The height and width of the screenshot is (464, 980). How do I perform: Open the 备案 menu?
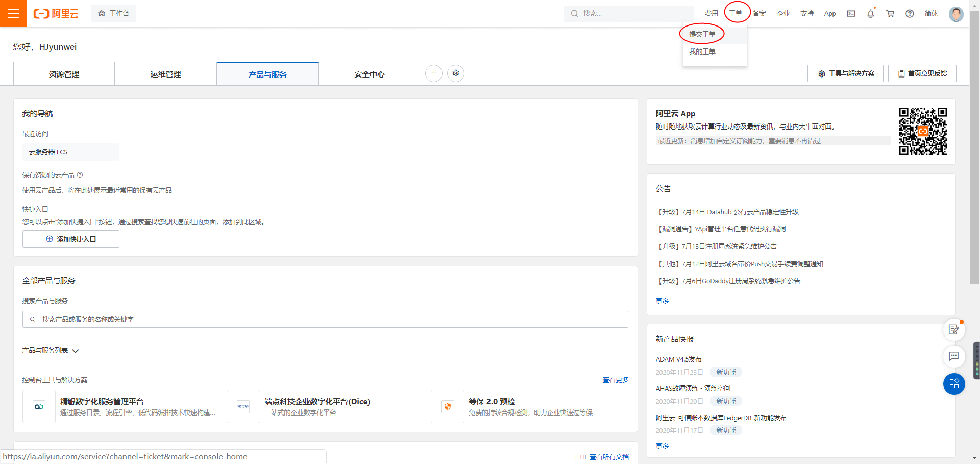tap(759, 14)
